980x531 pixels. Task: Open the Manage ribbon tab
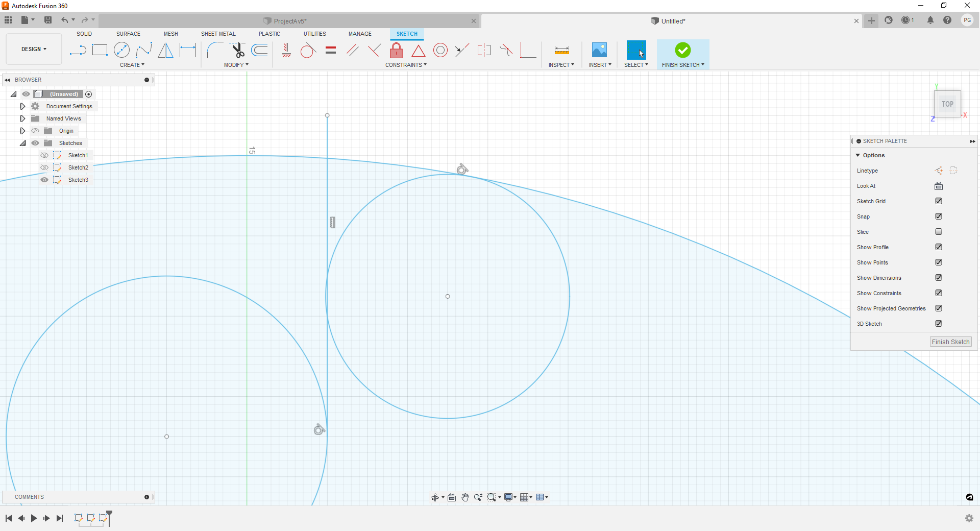click(x=360, y=34)
